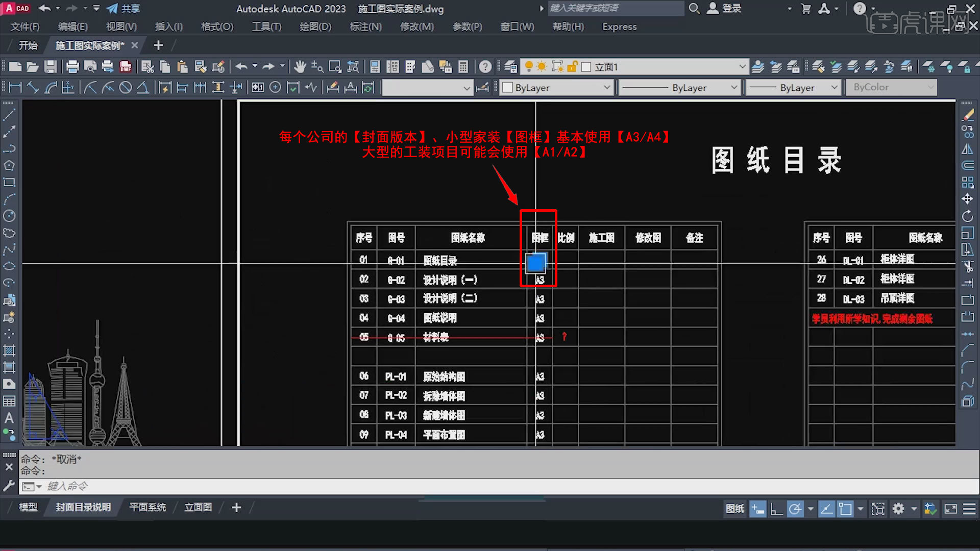The image size is (980, 551).
Task: Switch to the 平面系统 layout tab
Action: [x=148, y=507]
